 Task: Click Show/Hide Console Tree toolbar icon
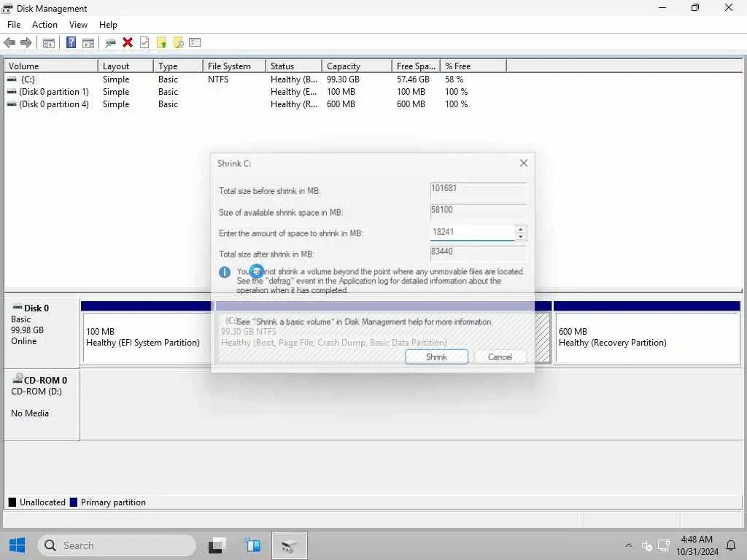click(x=49, y=43)
